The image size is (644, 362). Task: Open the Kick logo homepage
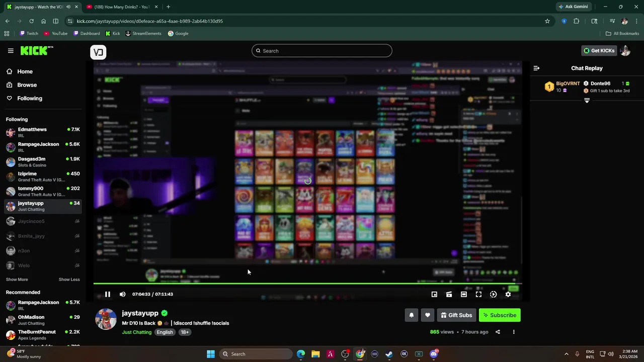(36, 50)
